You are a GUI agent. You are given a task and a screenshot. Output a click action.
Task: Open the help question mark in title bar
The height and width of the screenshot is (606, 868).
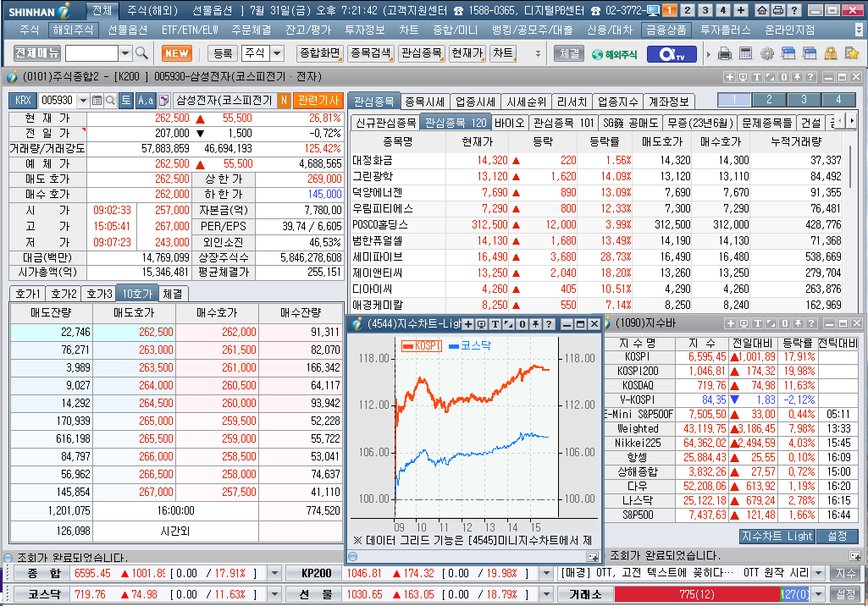tap(793, 10)
